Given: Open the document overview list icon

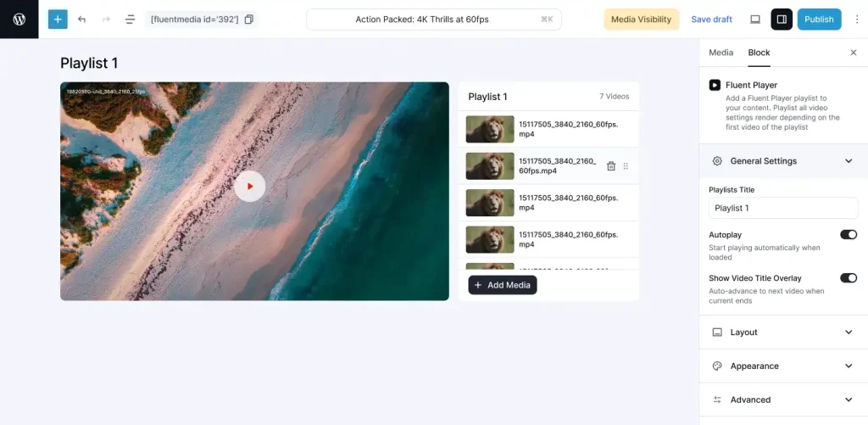Looking at the screenshot, I should tap(130, 20).
